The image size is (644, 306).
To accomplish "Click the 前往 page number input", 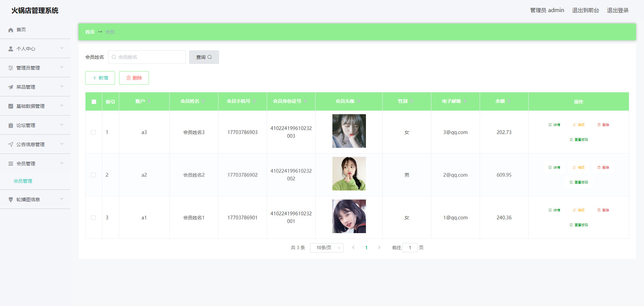I will pos(410,248).
